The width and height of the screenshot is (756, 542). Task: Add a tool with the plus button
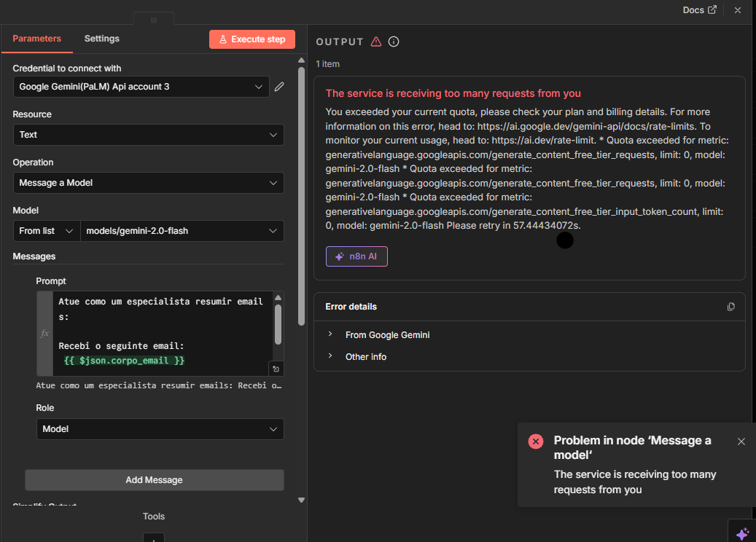tap(154, 538)
